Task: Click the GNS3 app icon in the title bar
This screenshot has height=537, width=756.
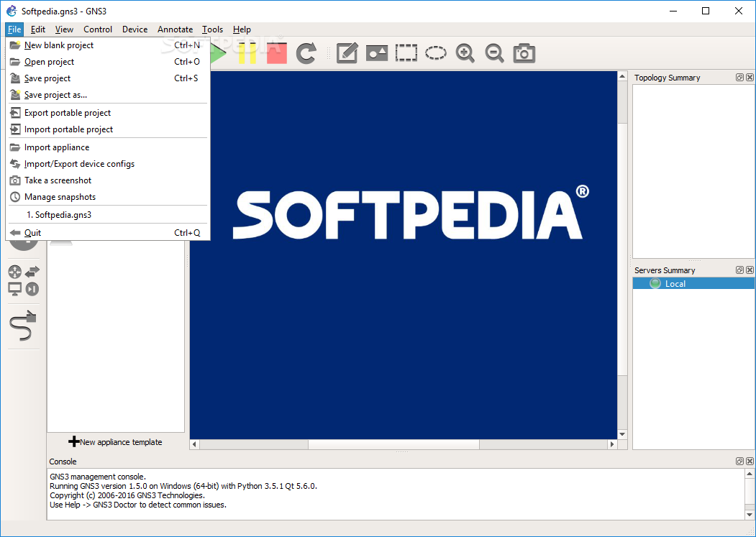Action: coord(11,11)
